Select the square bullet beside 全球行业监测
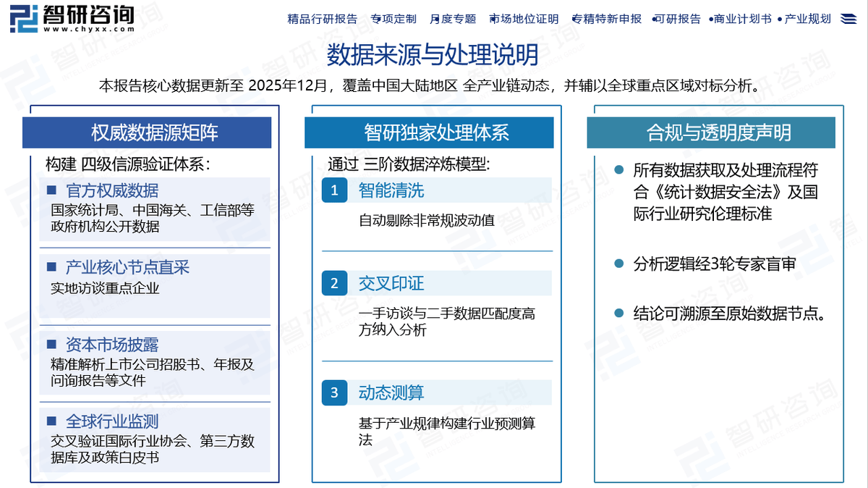The image size is (868, 488). coord(50,422)
